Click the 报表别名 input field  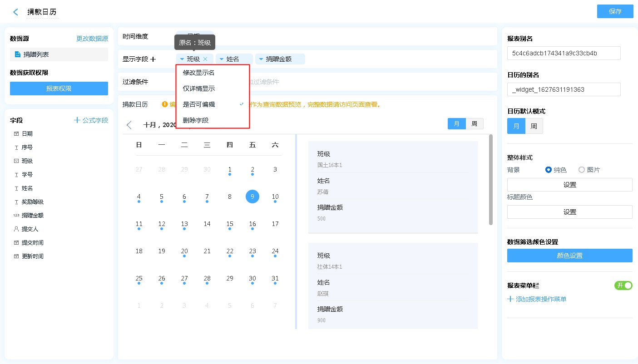click(564, 53)
